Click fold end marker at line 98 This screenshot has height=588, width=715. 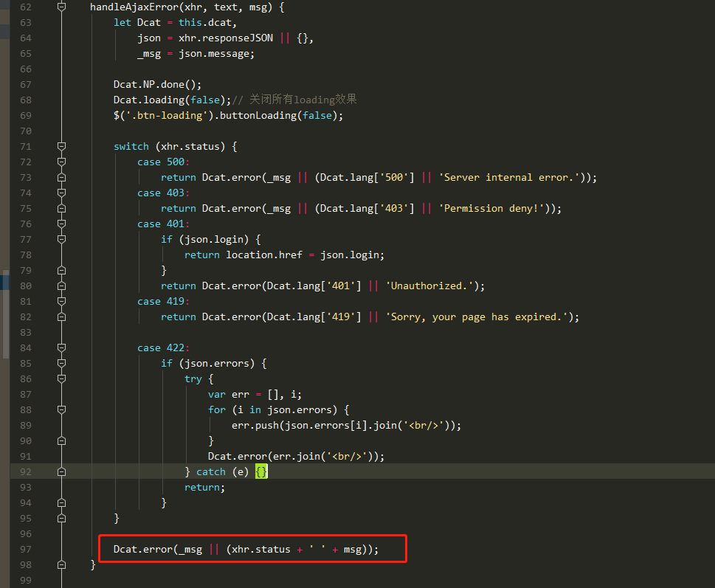tap(61, 564)
